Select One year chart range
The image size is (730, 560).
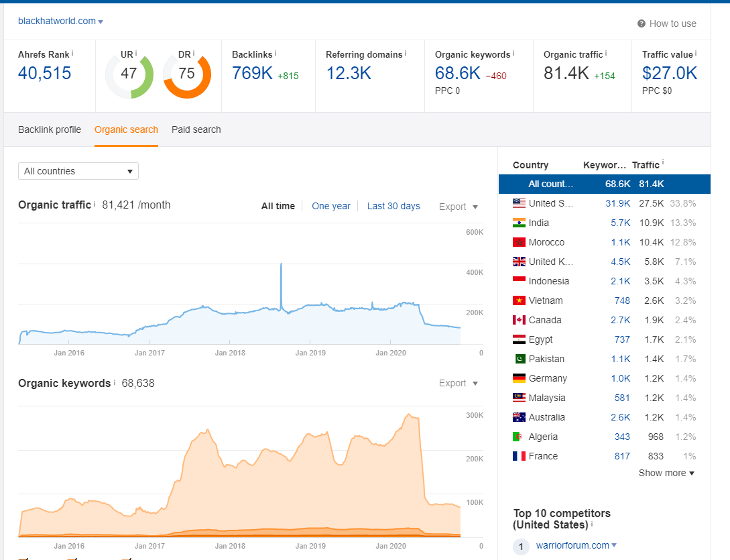tap(331, 206)
